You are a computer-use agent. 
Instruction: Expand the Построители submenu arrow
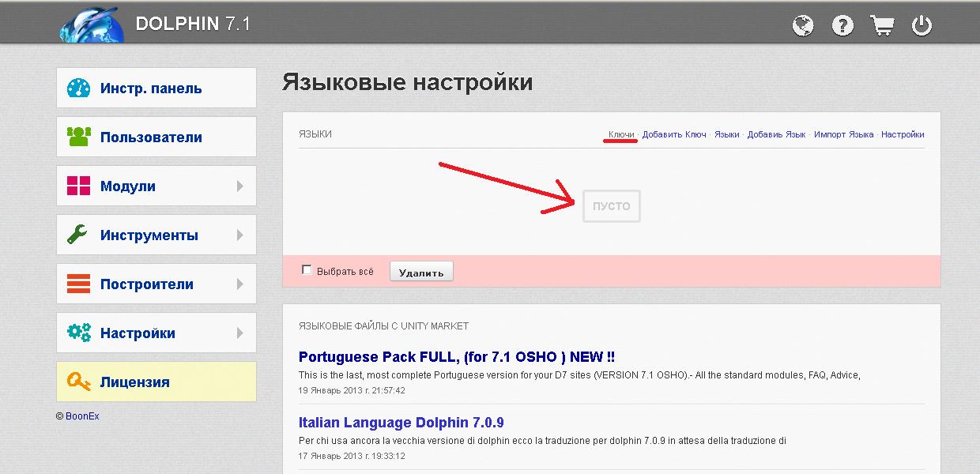point(240,284)
